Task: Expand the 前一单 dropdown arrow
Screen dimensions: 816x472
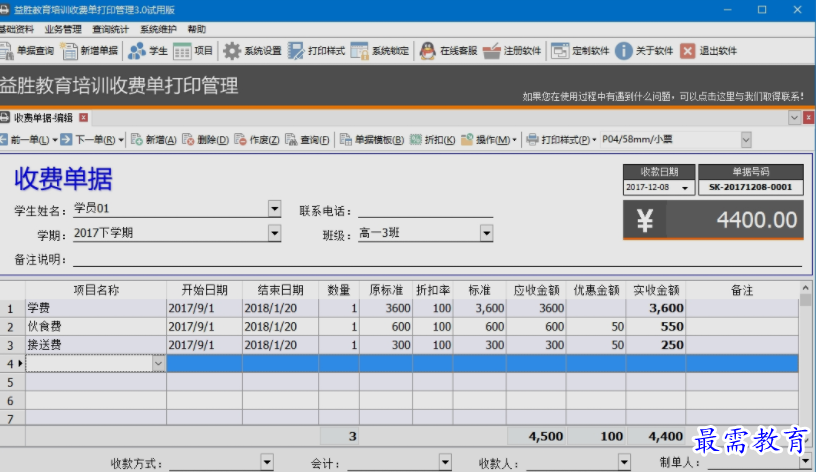Action: [55, 140]
